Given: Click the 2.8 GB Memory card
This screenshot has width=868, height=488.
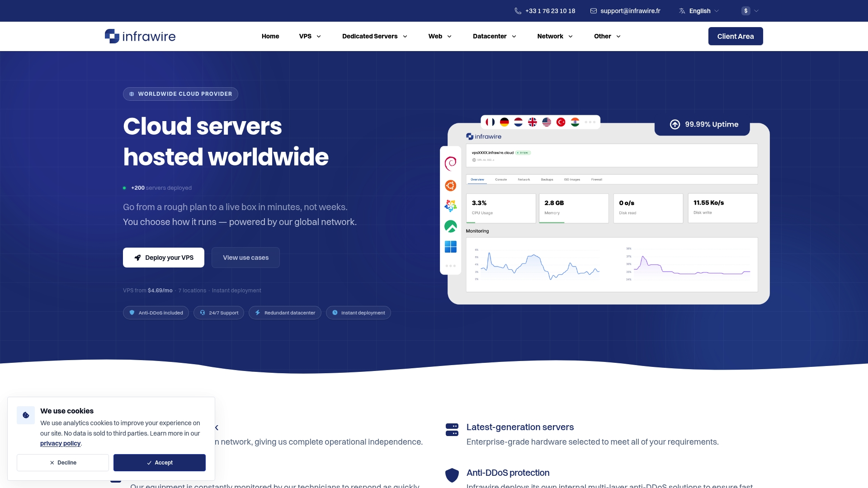Looking at the screenshot, I should (x=574, y=208).
